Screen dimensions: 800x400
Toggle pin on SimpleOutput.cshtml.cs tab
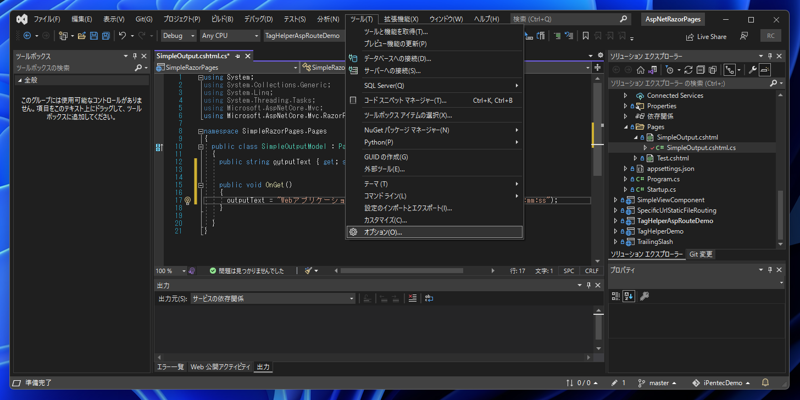tap(239, 56)
